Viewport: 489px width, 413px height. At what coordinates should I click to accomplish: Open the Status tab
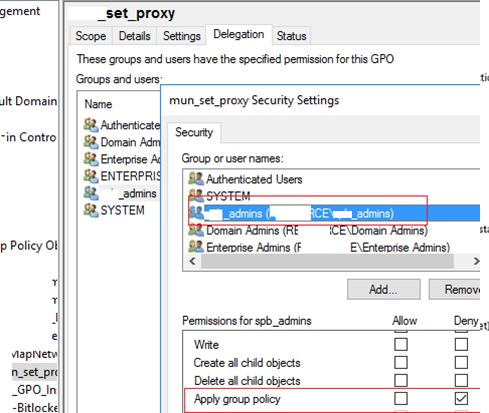click(291, 36)
